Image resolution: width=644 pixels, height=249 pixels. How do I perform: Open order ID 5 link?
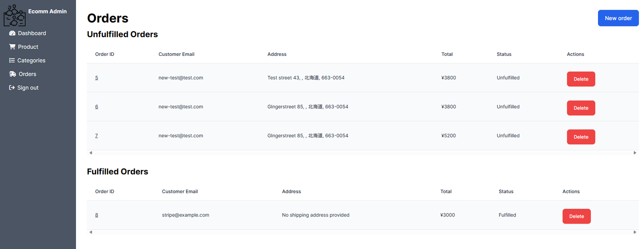click(x=97, y=78)
